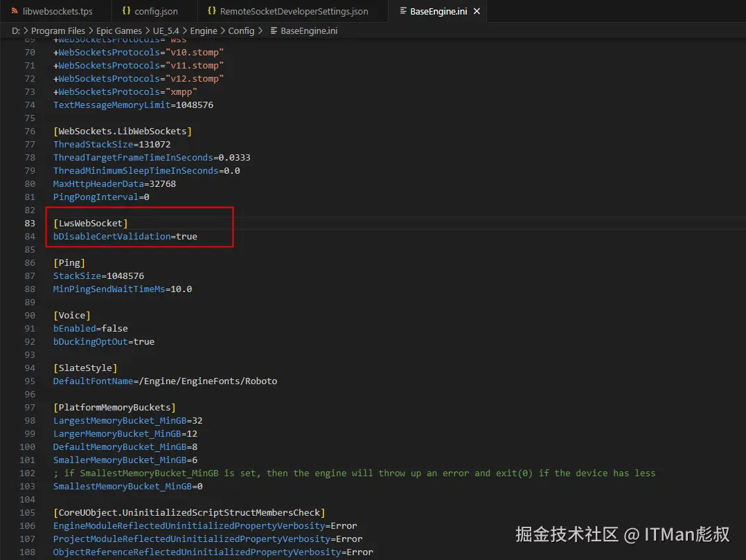Click the WebSocketsProtocols "v12.stomp" line
746x560 pixels.
point(139,78)
